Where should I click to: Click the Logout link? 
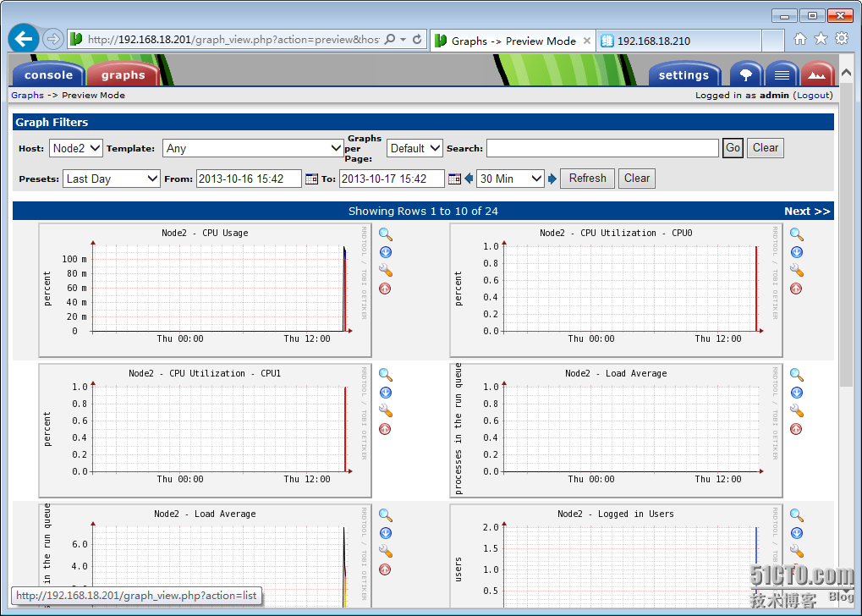[813, 95]
